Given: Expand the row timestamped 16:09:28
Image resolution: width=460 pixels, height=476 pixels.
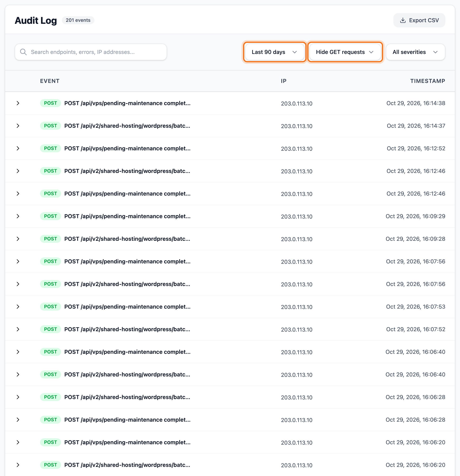Looking at the screenshot, I should point(18,239).
